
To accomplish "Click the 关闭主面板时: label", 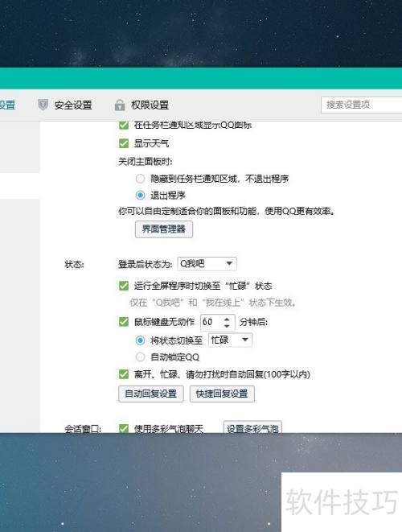I will (x=145, y=162).
